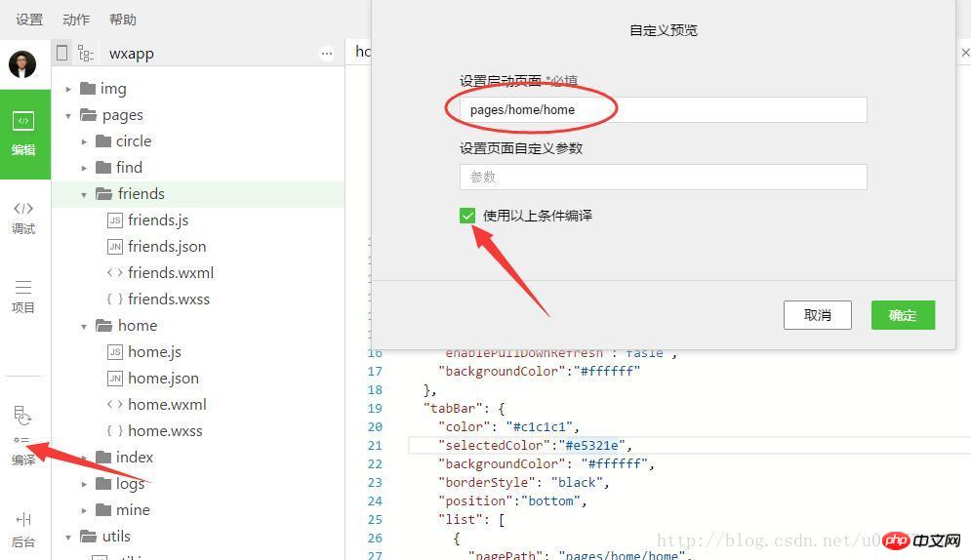Expand the img folder
This screenshot has width=971, height=560.
(69, 89)
